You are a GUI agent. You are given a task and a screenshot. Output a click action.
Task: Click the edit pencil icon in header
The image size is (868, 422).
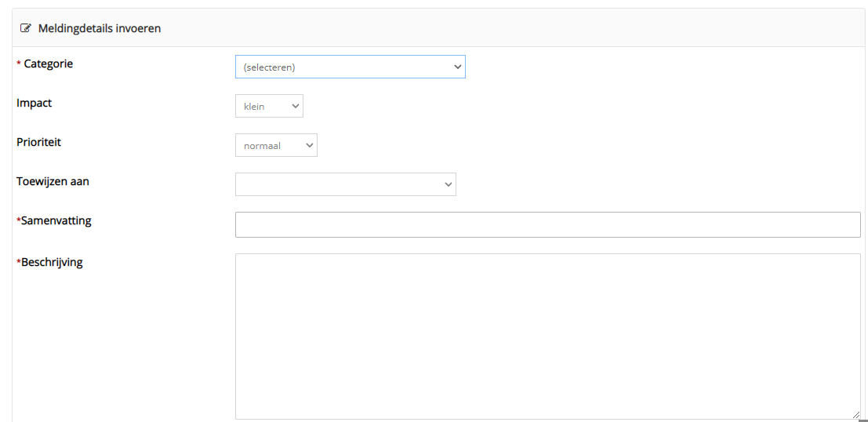click(x=26, y=28)
